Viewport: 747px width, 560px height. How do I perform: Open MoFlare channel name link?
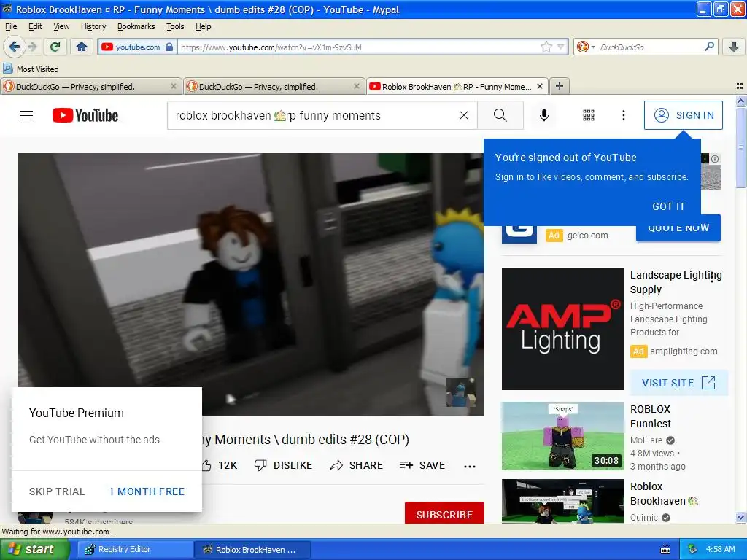pos(646,440)
